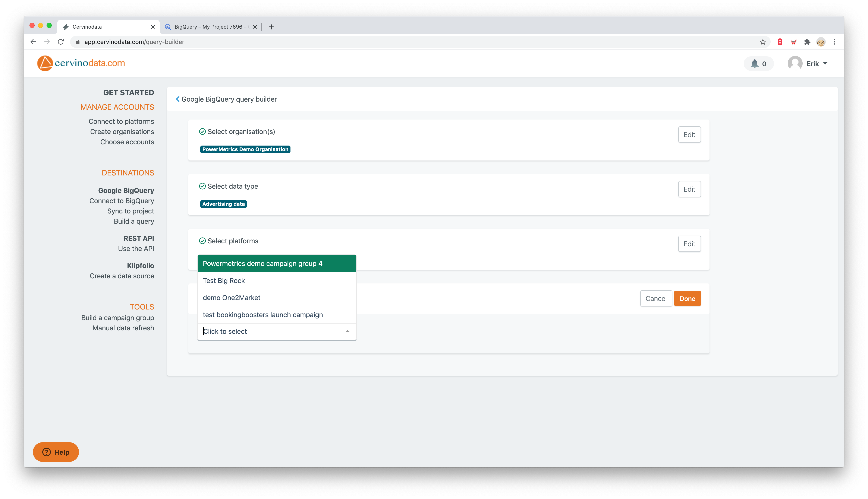
Task: Click the browser forward arrow
Action: click(x=47, y=42)
